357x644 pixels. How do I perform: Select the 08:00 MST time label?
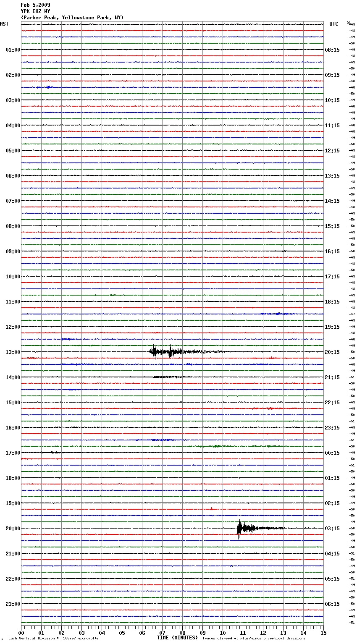[x=13, y=226]
